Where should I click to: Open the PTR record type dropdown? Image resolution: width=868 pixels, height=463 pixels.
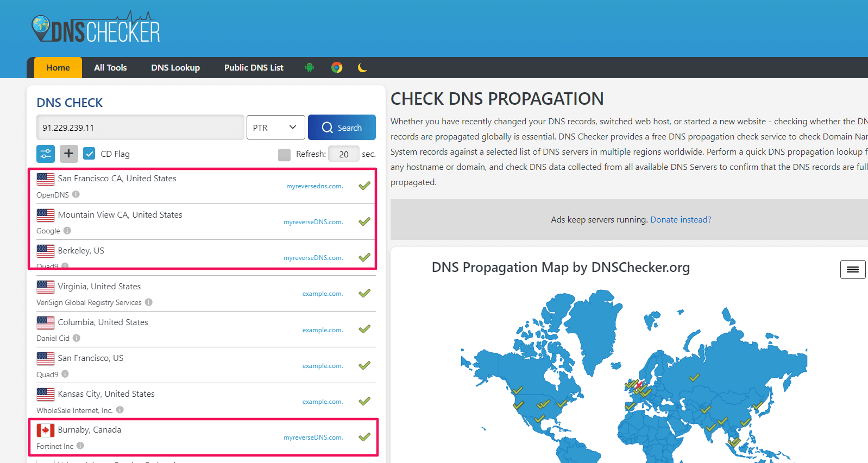(x=275, y=128)
